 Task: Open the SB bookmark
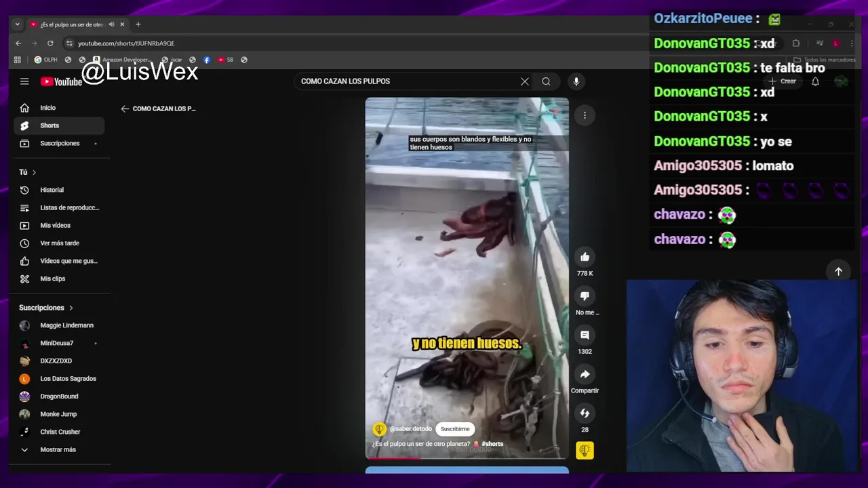pos(225,60)
